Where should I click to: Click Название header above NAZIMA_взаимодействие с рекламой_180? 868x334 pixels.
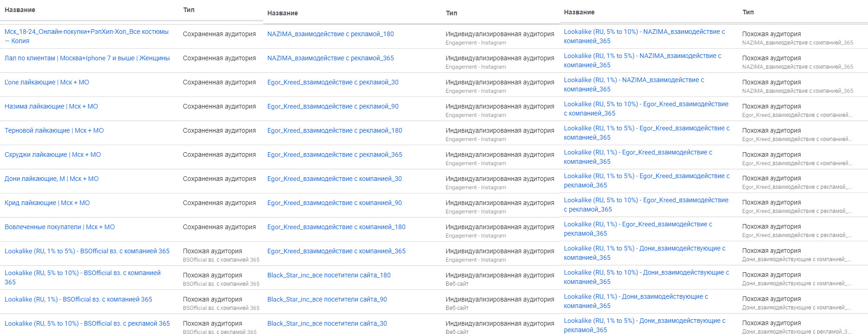(283, 13)
